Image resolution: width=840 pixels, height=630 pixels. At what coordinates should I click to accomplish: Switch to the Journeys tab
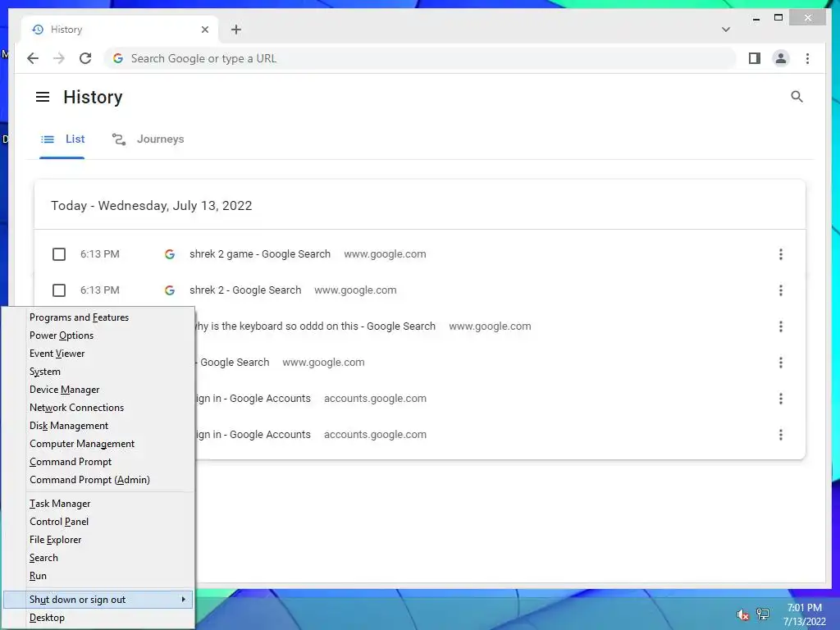(148, 139)
